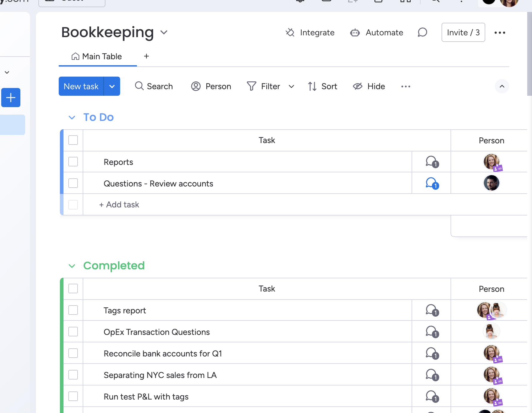Click the To Do blue color bar
The width and height of the screenshot is (532, 413).
pyautogui.click(x=62, y=172)
